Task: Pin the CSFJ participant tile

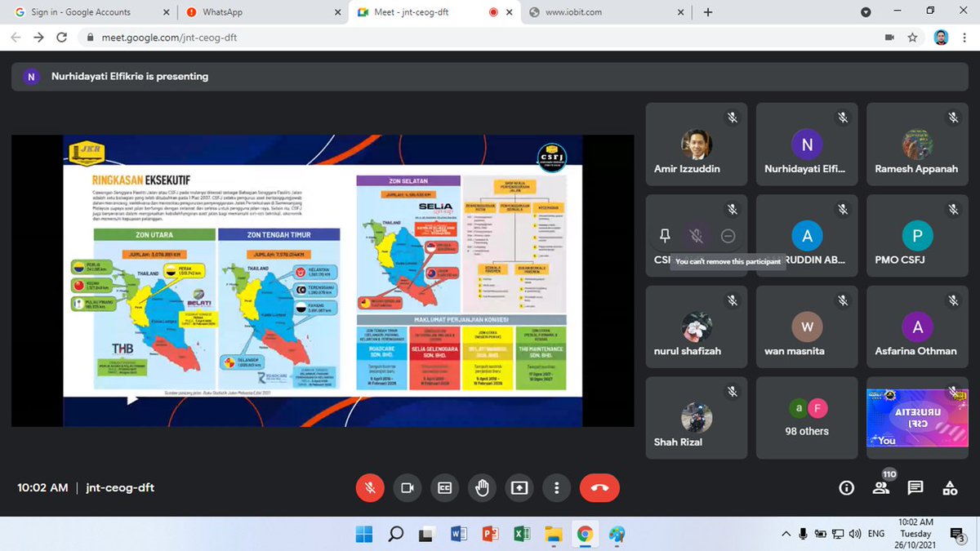Action: 665,236
